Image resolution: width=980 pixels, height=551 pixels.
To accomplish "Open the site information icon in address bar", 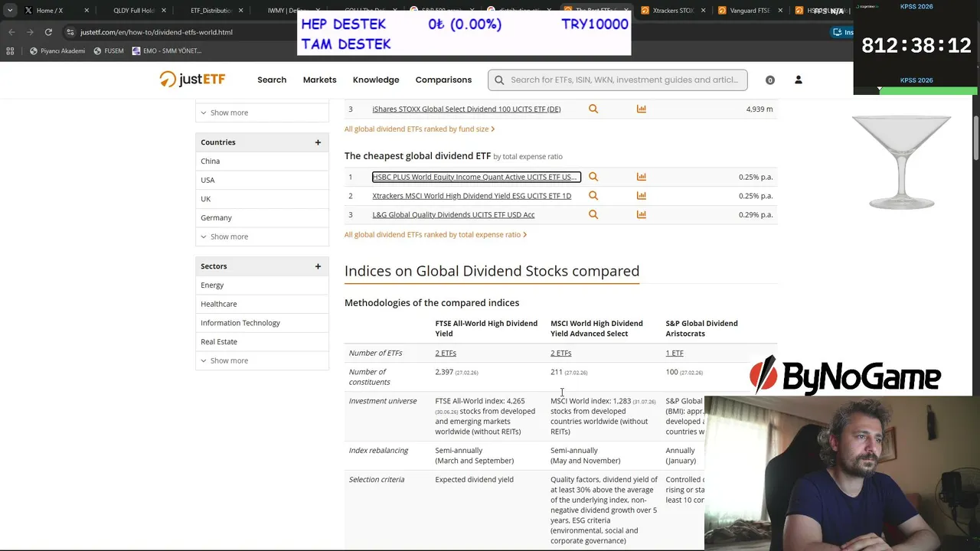I will [70, 32].
